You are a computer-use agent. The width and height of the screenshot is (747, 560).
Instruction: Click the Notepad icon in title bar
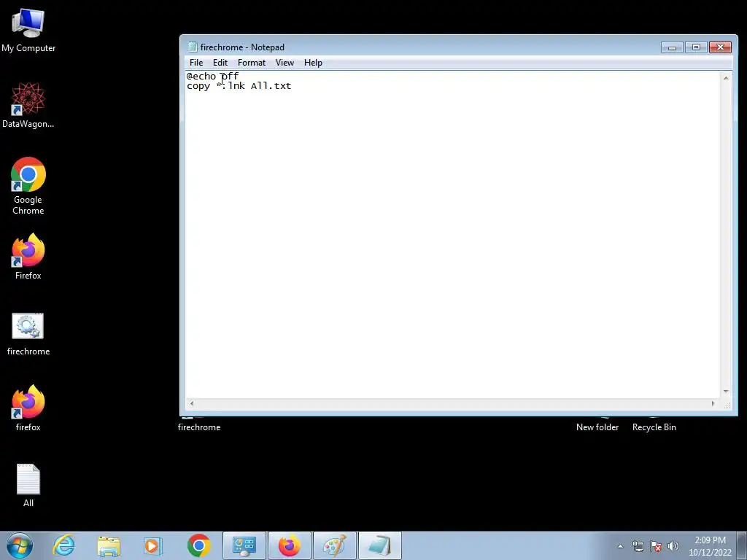click(193, 47)
